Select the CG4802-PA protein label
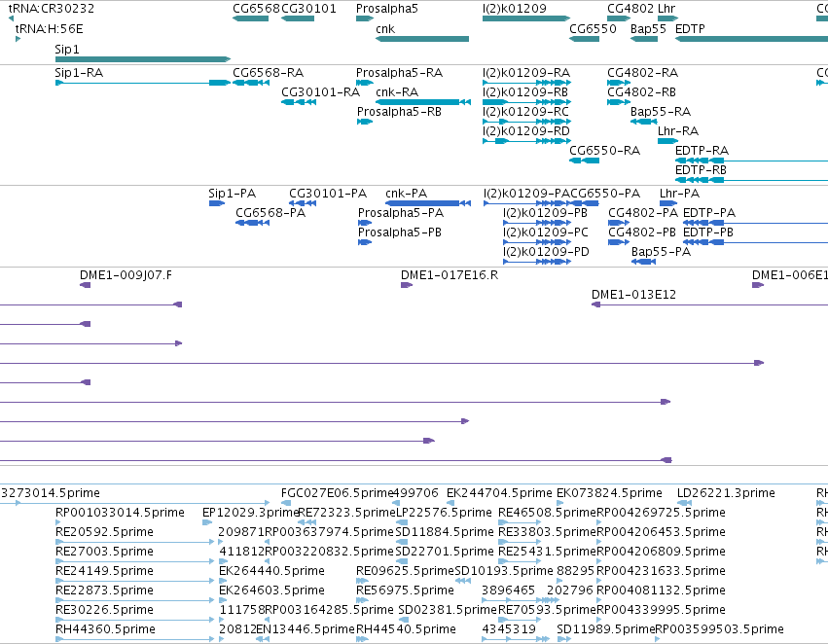The height and width of the screenshot is (644, 828). [643, 213]
